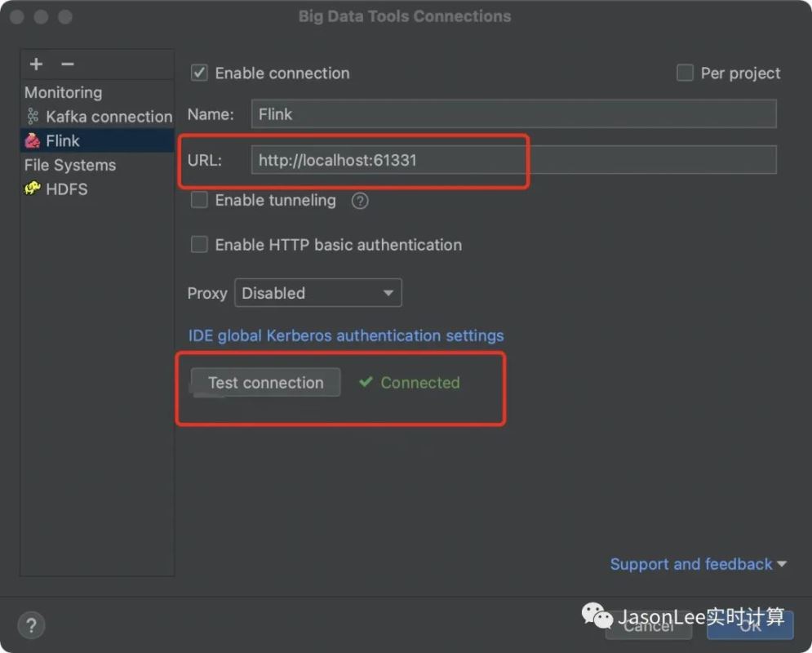Open IDE global Kerberos authentication settings link
Viewport: 812px width, 653px height.
(346, 335)
